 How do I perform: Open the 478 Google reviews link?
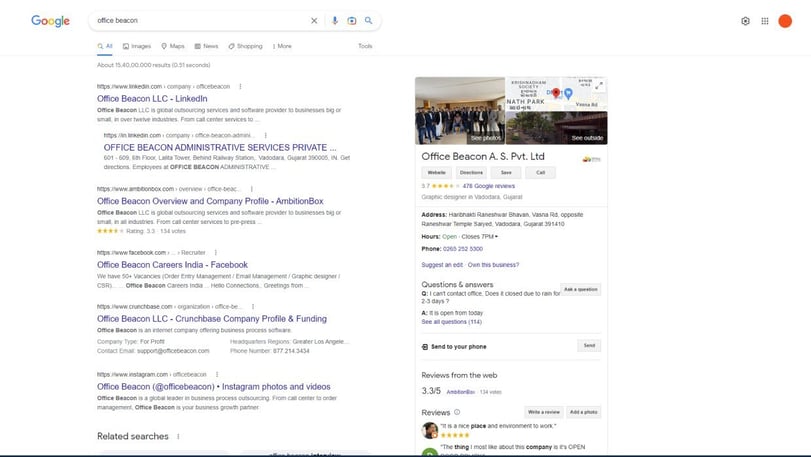[489, 186]
